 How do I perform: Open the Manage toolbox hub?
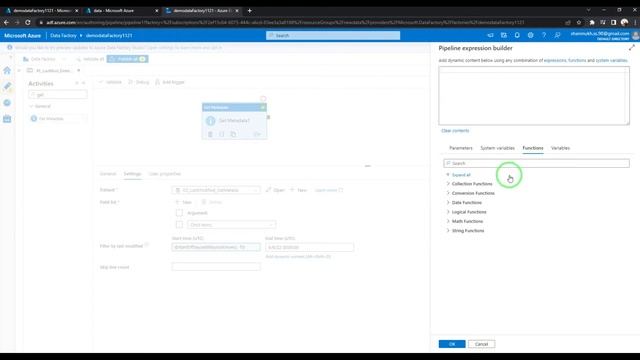coord(7,119)
